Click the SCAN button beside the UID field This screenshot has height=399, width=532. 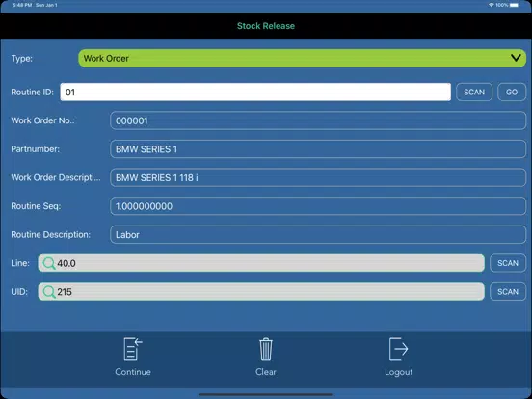coord(508,292)
